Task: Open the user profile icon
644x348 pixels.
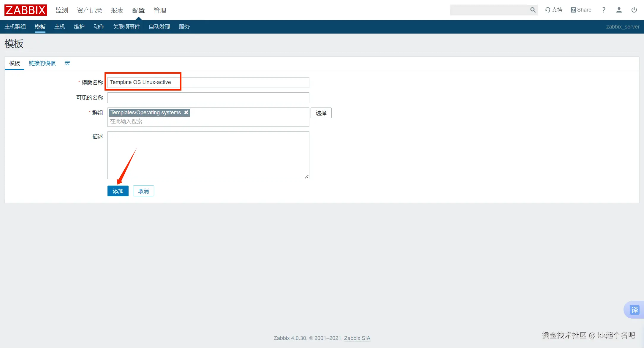Action: coord(619,10)
